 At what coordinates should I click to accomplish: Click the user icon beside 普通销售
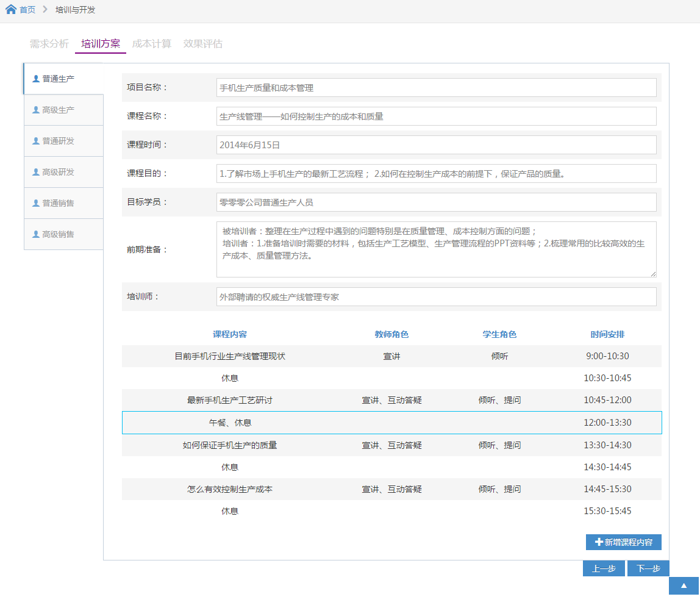(36, 203)
